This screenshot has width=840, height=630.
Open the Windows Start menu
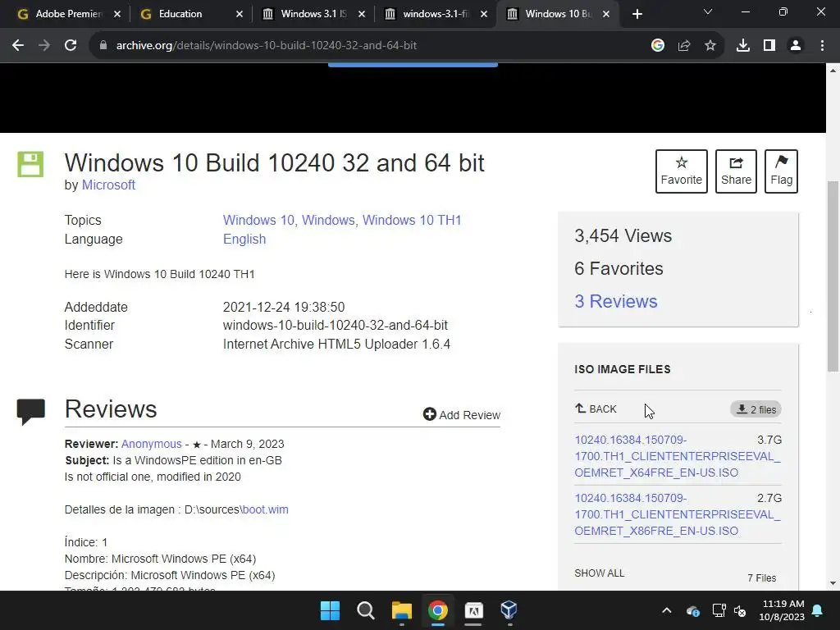pyautogui.click(x=330, y=610)
